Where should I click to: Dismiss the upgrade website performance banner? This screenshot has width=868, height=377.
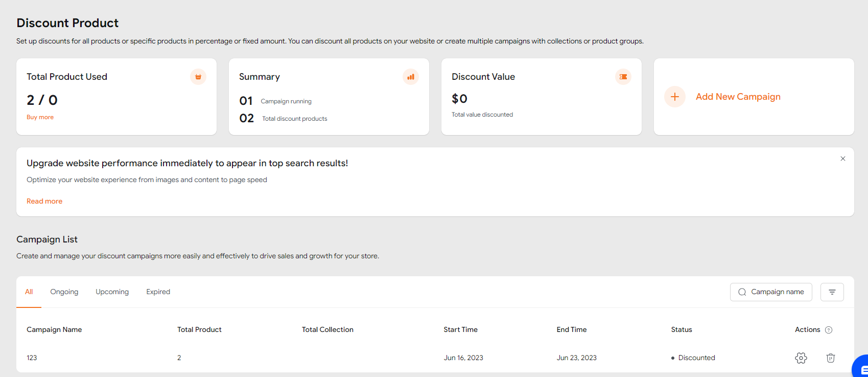[843, 159]
